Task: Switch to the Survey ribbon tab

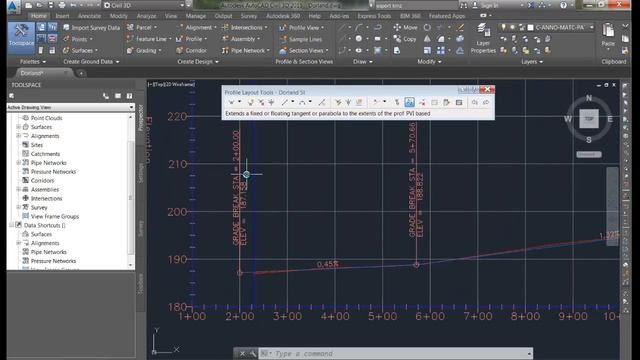Action: [249, 16]
